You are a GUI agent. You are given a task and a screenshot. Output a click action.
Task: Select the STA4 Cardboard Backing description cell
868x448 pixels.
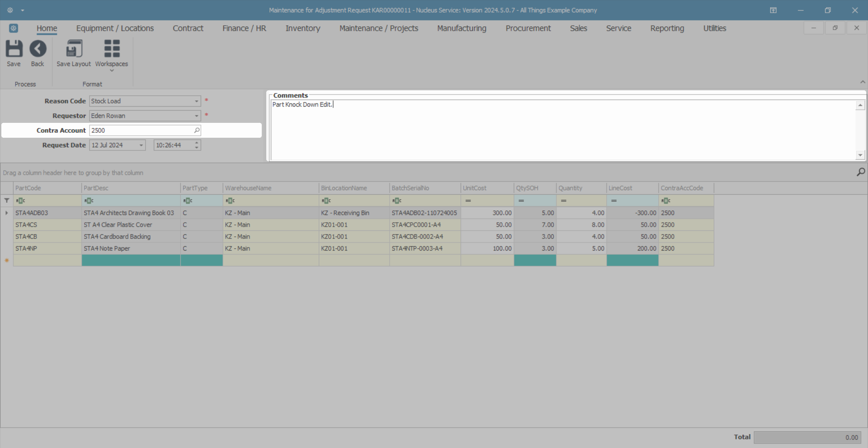click(x=131, y=237)
